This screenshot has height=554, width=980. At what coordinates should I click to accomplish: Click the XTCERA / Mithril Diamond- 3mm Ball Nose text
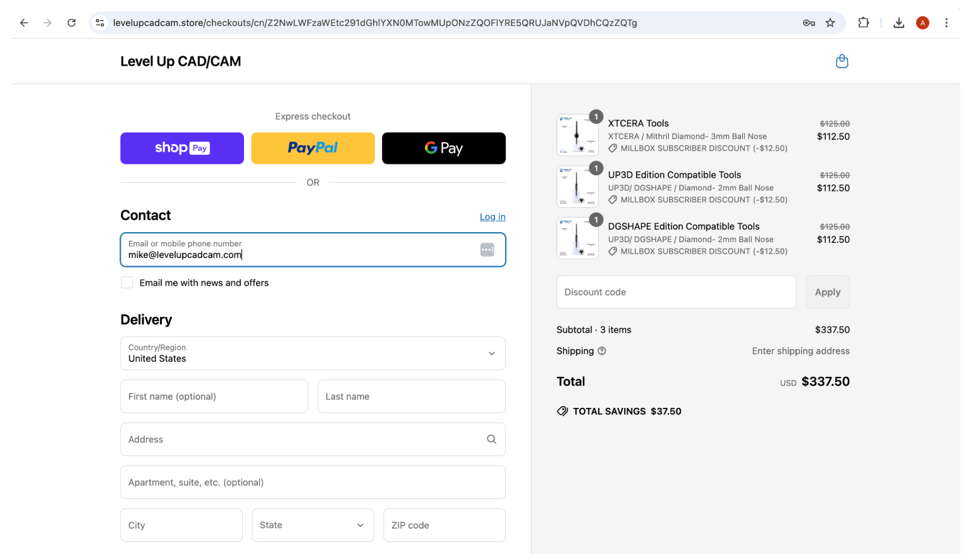687,137
